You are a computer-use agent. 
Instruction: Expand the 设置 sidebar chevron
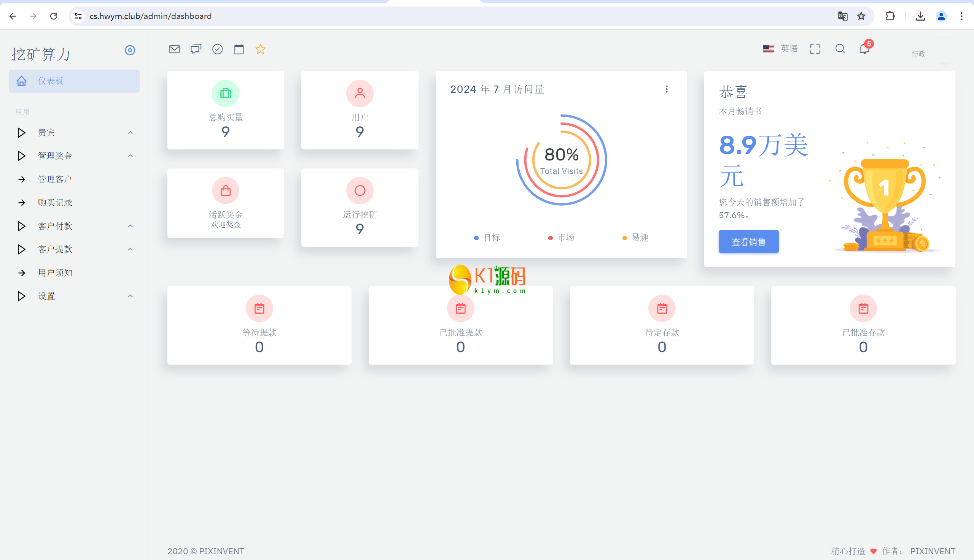[130, 296]
